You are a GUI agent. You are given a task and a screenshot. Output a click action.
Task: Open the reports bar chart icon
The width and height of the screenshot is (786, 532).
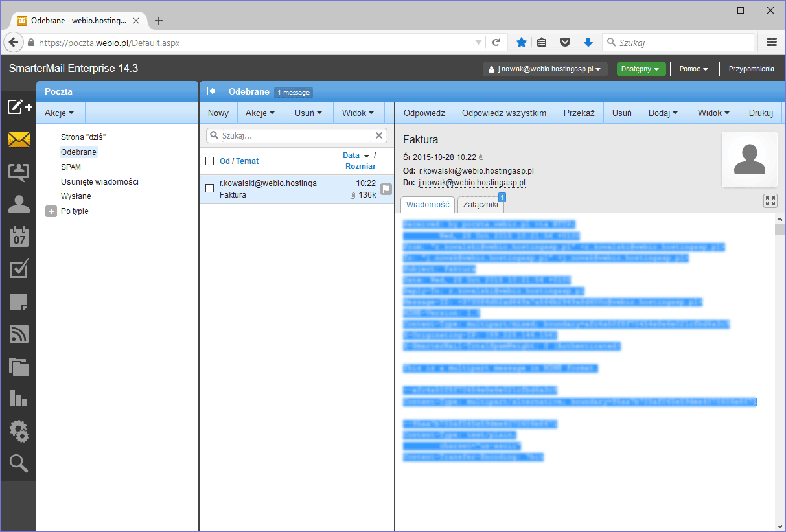tap(19, 399)
